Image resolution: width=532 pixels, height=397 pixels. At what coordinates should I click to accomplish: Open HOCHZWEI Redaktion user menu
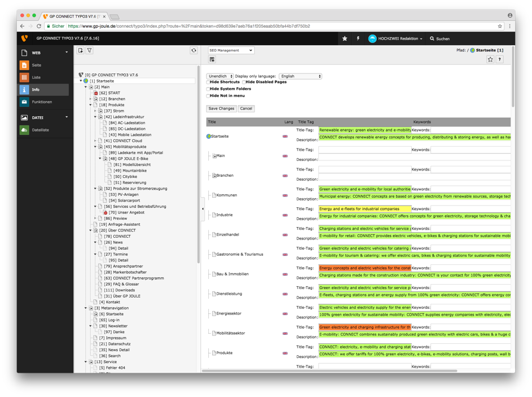395,38
